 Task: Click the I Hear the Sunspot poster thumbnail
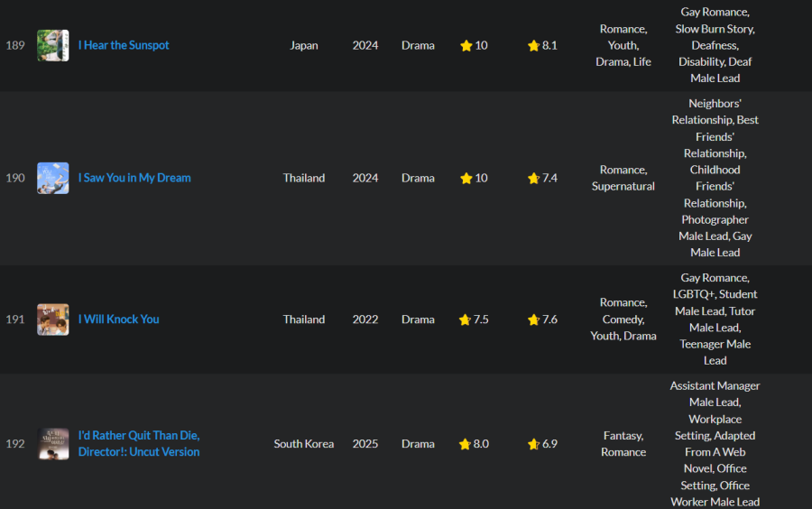(53, 45)
